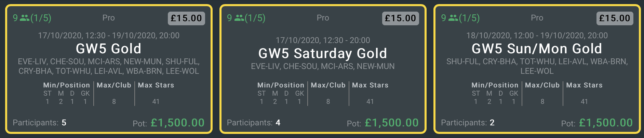Select the £15.00 entry fee on GW5 Saturday Gold
644x138 pixels.
(401, 18)
